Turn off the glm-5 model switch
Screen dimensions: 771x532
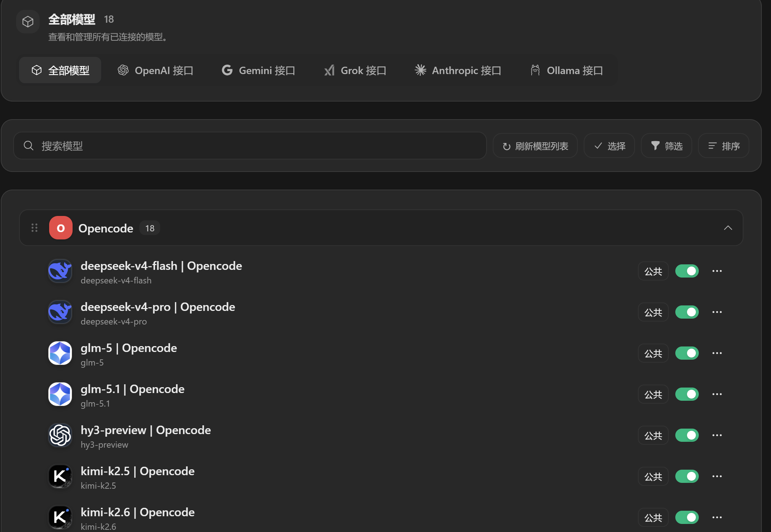tap(687, 353)
